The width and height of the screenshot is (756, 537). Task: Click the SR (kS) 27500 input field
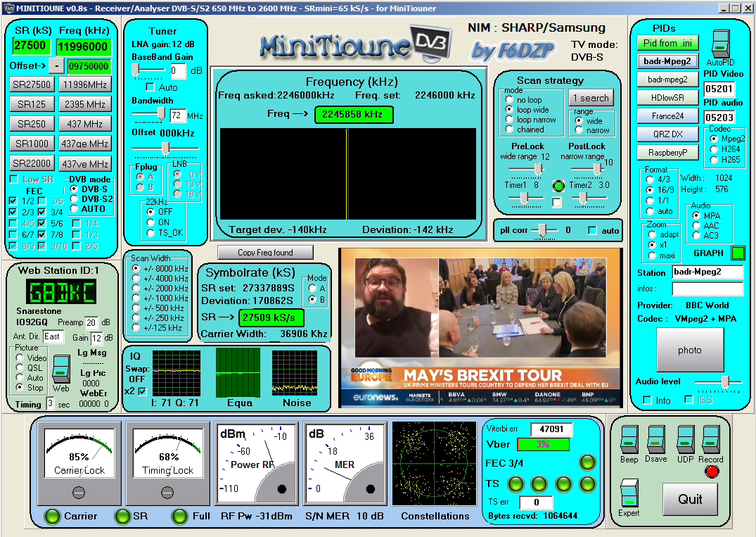31,45
